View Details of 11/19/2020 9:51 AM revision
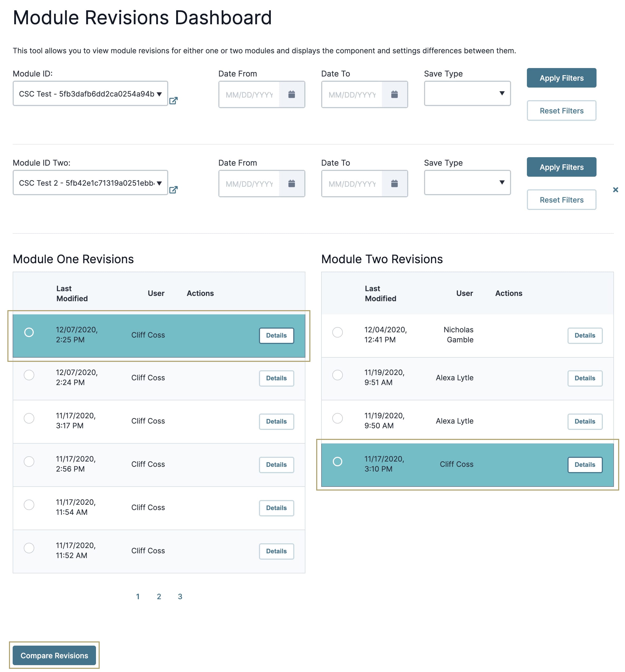 pyautogui.click(x=585, y=378)
